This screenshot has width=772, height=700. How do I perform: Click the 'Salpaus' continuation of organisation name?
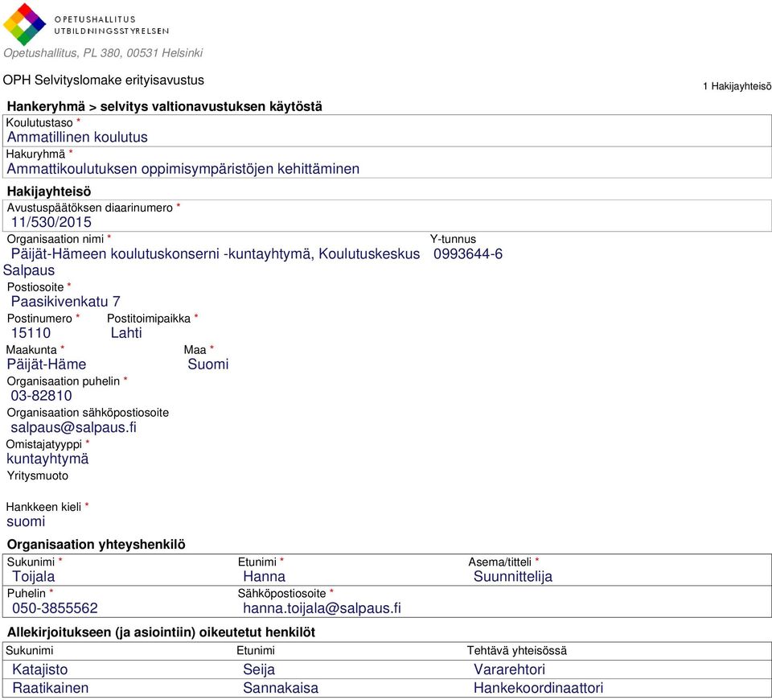tap(29, 270)
